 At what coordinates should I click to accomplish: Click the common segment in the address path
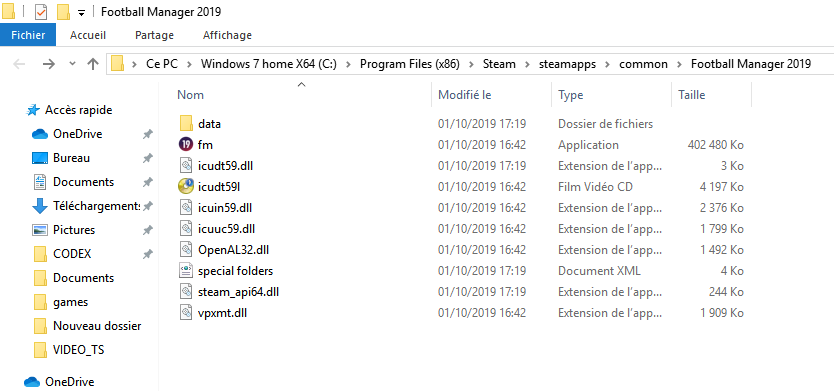coord(643,64)
